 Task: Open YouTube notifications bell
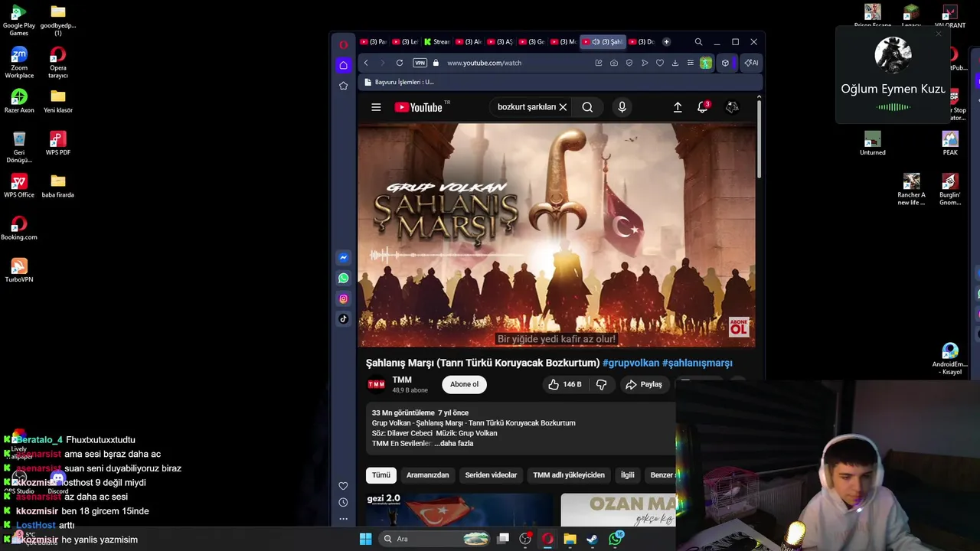[x=702, y=107]
